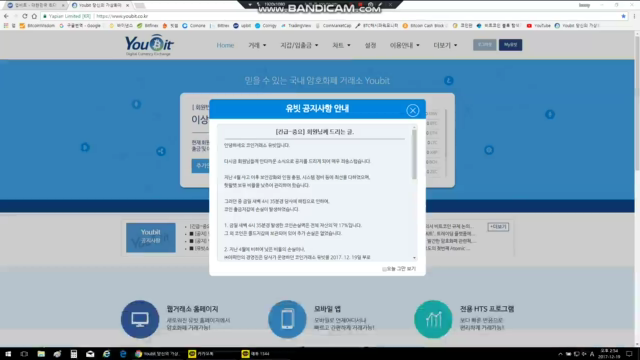Expand the 지갑/입출금 dropdown menu
The width and height of the screenshot is (640, 360).
pos(299,45)
